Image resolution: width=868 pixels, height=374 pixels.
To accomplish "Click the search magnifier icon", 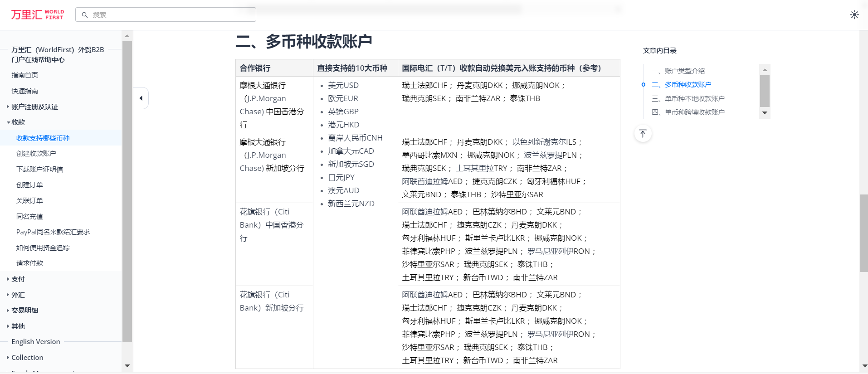I will click(x=85, y=15).
